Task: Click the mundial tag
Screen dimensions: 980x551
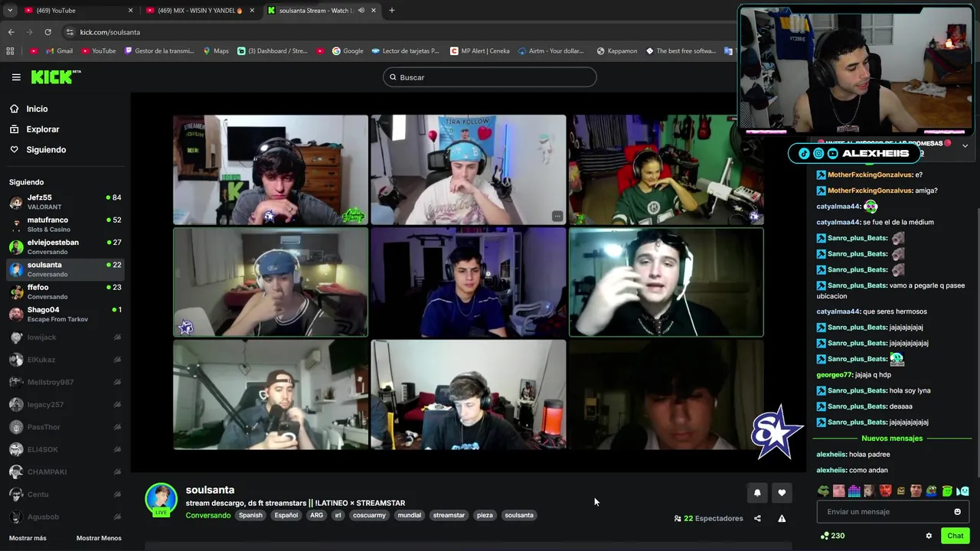Action: click(410, 515)
